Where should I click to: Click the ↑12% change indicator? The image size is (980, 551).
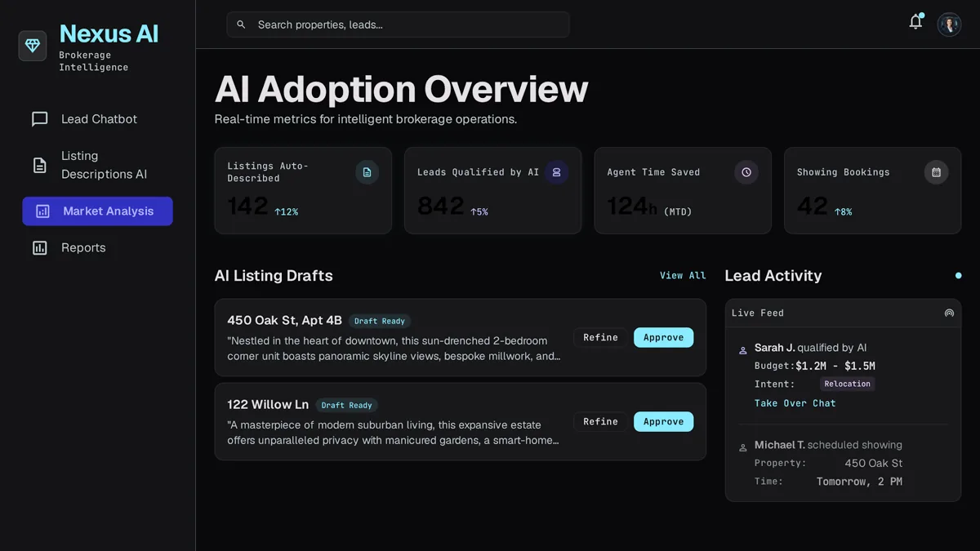tap(286, 212)
